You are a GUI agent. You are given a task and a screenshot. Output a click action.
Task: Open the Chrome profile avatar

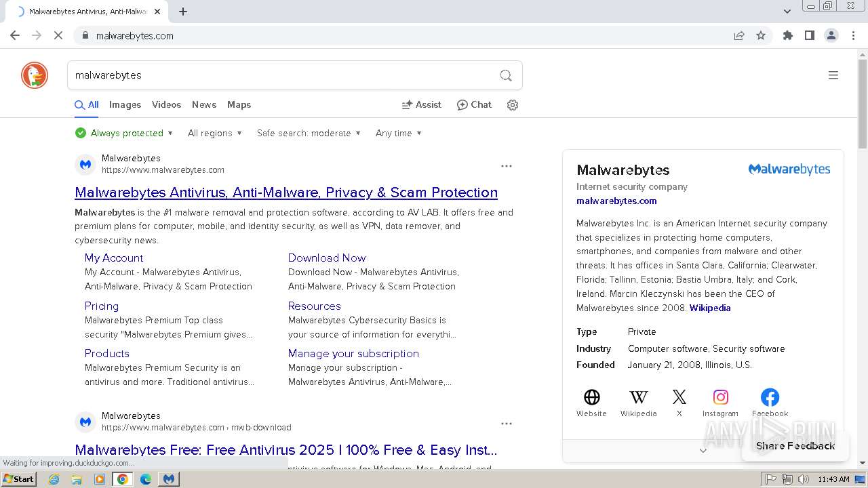pos(831,35)
